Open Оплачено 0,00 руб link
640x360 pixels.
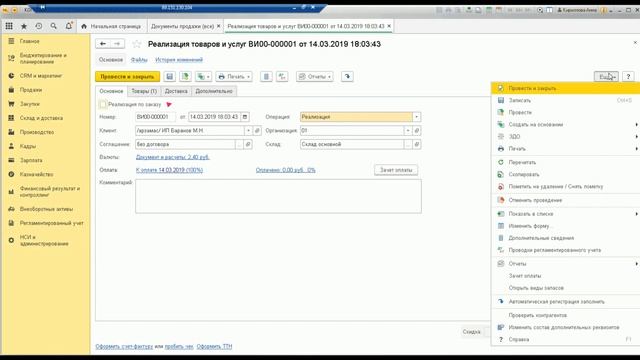(x=286, y=170)
